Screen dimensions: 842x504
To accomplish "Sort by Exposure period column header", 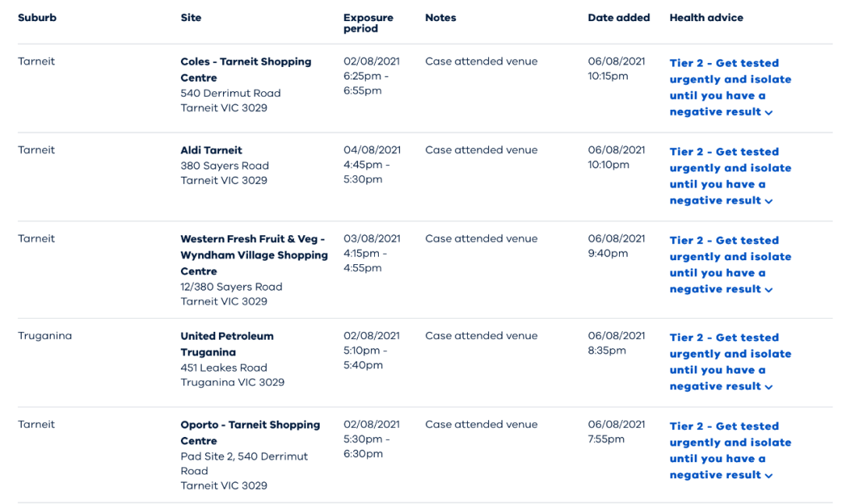I will tap(368, 23).
